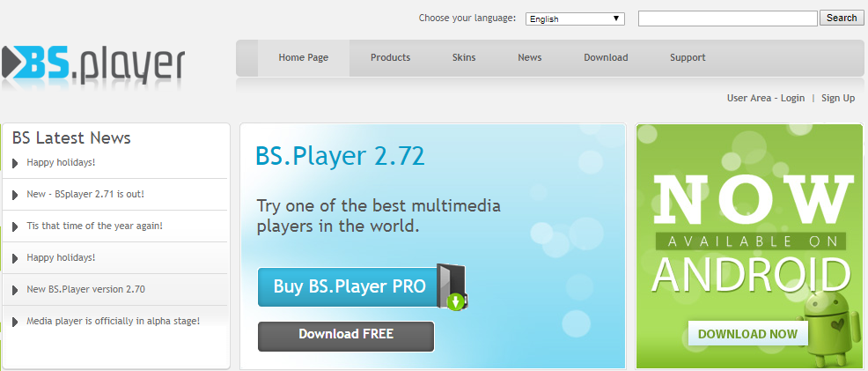Click the Sign Up link
Screen dimensions: 868x371
tap(838, 98)
